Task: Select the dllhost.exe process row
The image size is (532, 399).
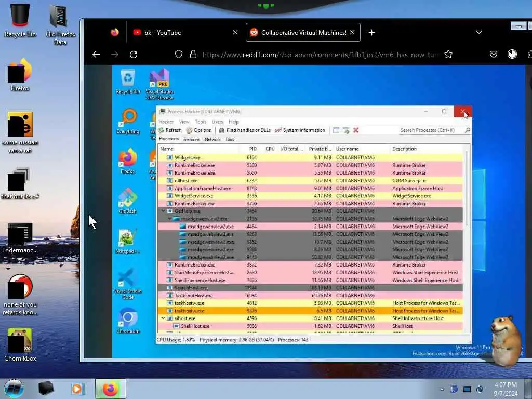Action: click(311, 180)
